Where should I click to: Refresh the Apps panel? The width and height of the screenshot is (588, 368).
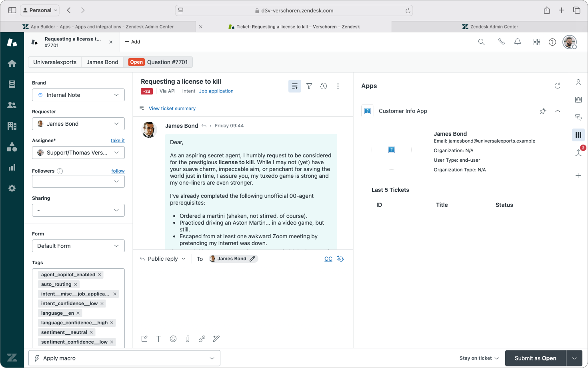[x=557, y=86]
